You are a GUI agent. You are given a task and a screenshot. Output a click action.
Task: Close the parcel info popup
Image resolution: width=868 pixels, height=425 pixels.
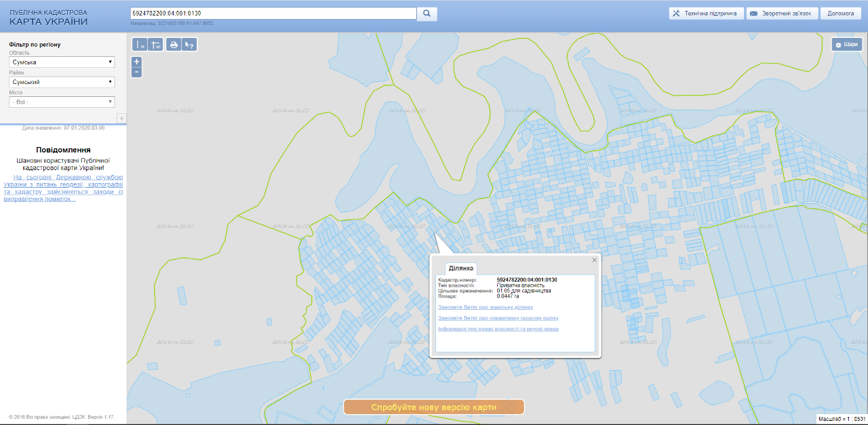pos(594,260)
